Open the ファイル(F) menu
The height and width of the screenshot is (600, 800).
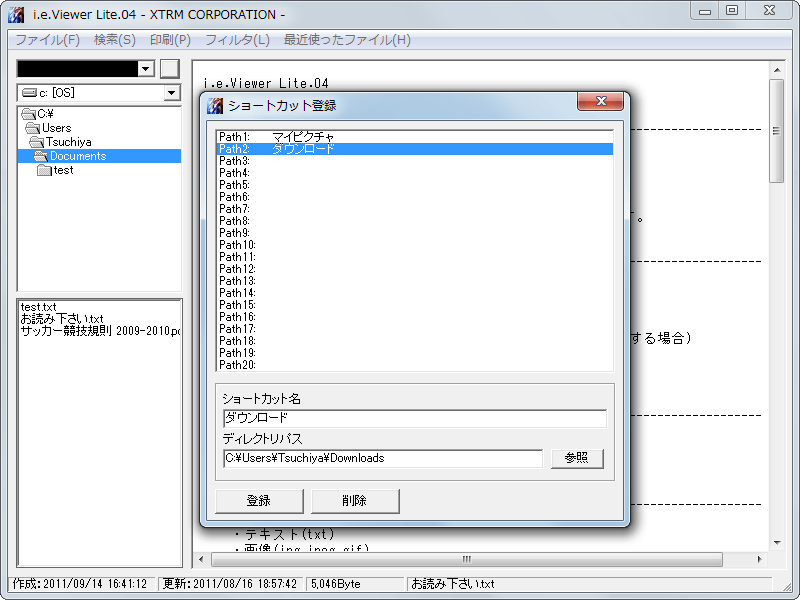point(47,40)
